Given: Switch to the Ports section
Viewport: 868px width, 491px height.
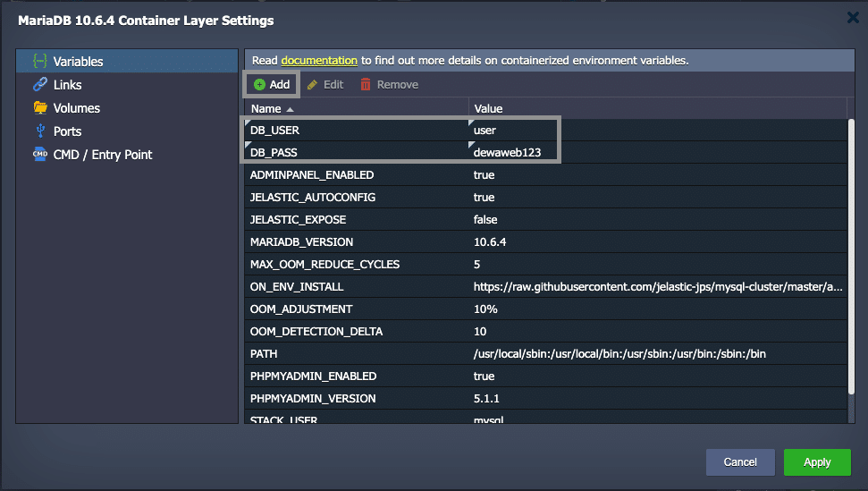Looking at the screenshot, I should point(127,131).
